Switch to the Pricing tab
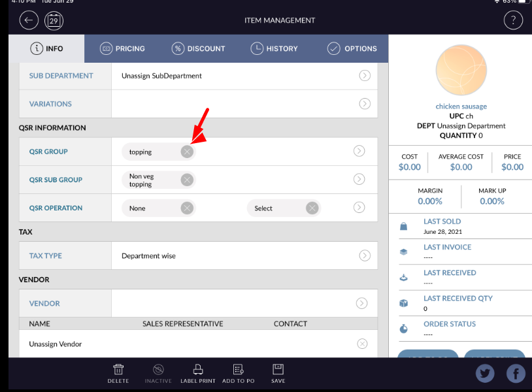This screenshot has width=532, height=392. (122, 48)
